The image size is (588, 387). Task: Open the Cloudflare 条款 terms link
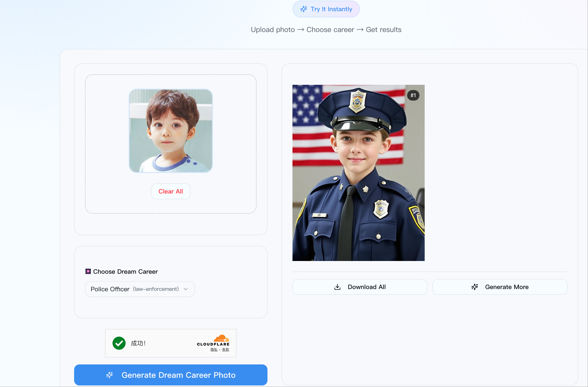click(225, 350)
